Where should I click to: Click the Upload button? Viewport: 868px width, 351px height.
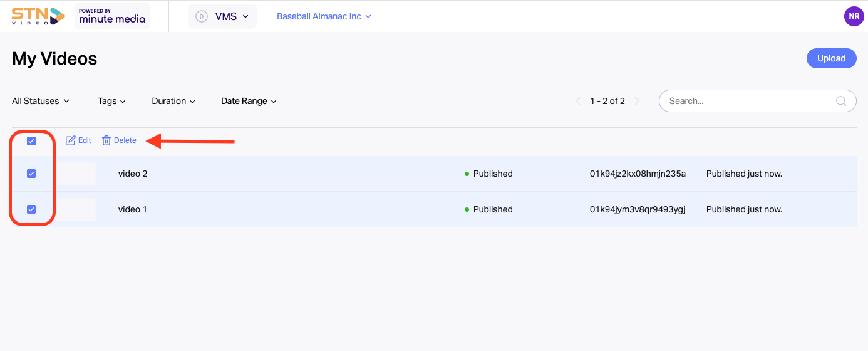click(832, 58)
